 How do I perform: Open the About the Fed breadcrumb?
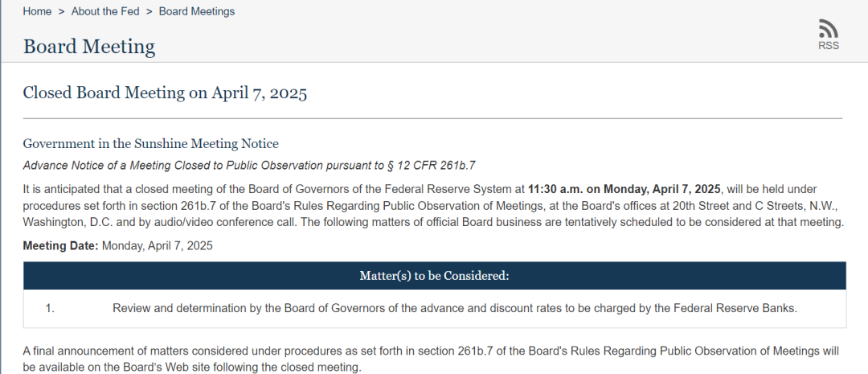pos(105,11)
